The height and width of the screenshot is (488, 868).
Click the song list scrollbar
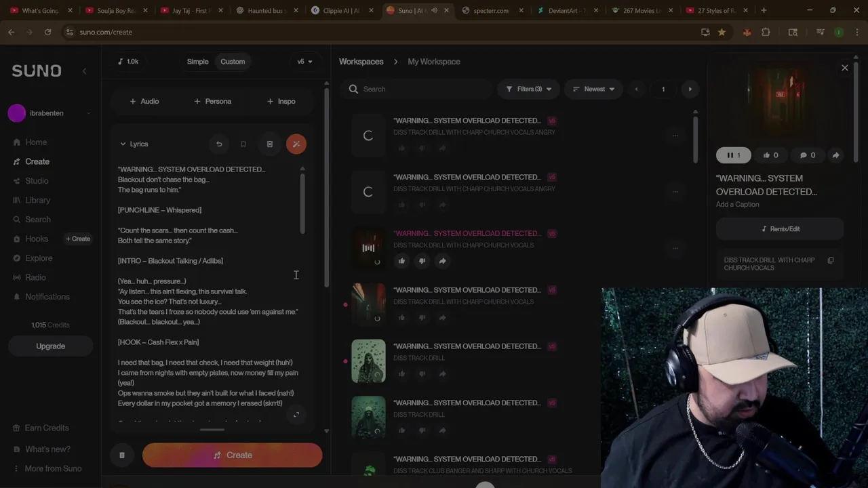(695, 139)
